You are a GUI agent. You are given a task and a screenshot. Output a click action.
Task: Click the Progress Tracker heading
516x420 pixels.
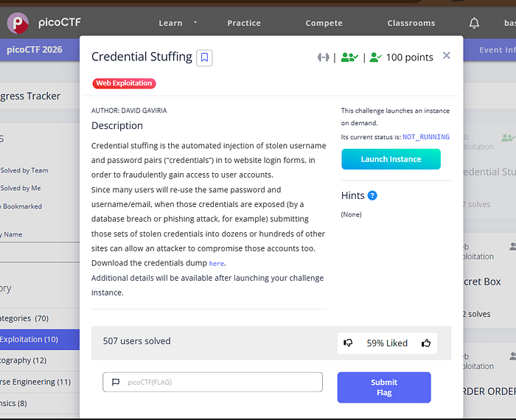coord(30,96)
